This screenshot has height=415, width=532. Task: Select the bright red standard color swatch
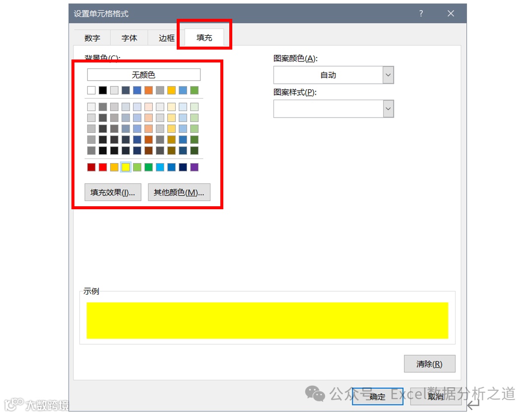pyautogui.click(x=103, y=167)
